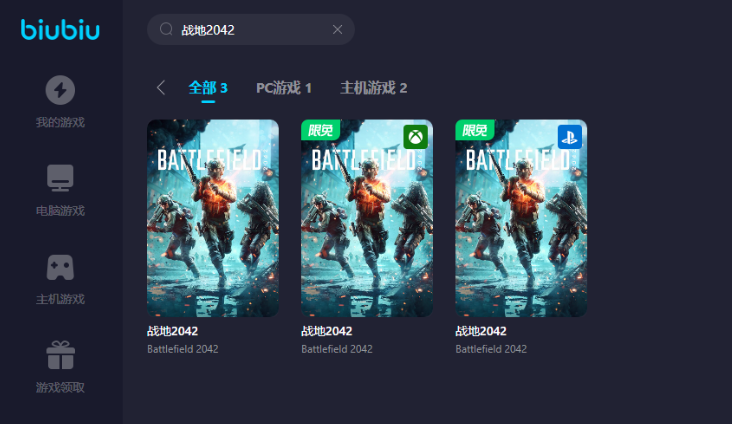Click the 战地2042 title under the first card
This screenshot has width=732, height=424.
pos(173,331)
